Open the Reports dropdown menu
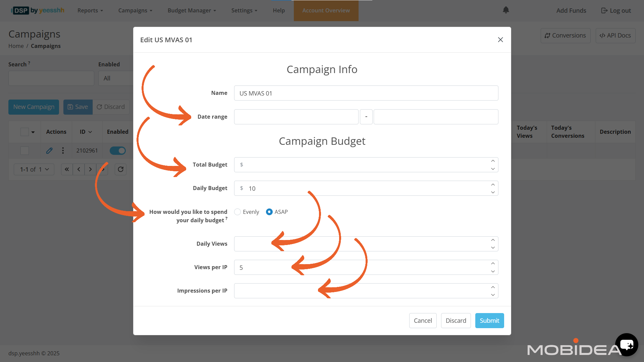Viewport: 644px width, 362px height. 90,10
